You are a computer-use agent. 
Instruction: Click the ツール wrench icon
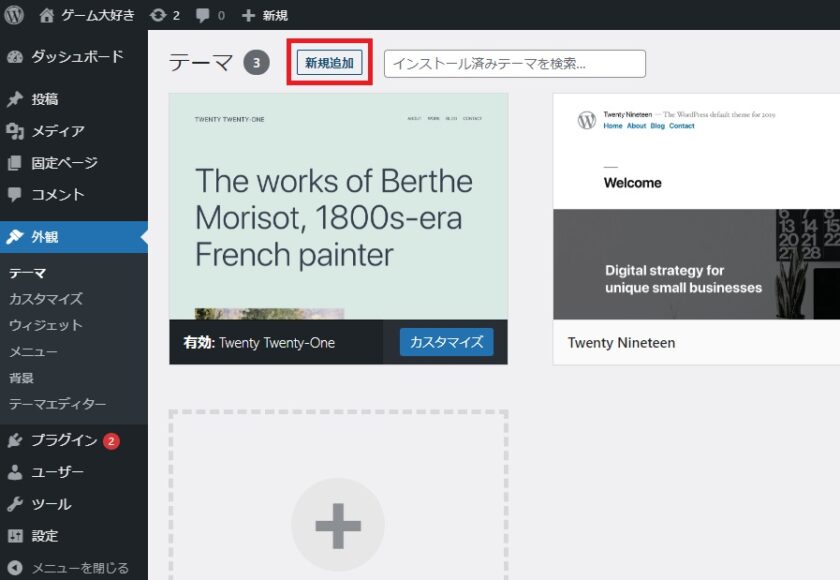pos(15,504)
